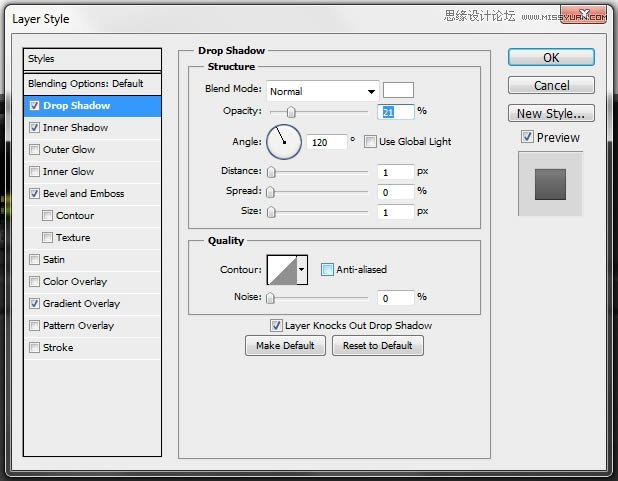
Task: Uncheck the Drop Shadow checkbox
Action: click(34, 106)
